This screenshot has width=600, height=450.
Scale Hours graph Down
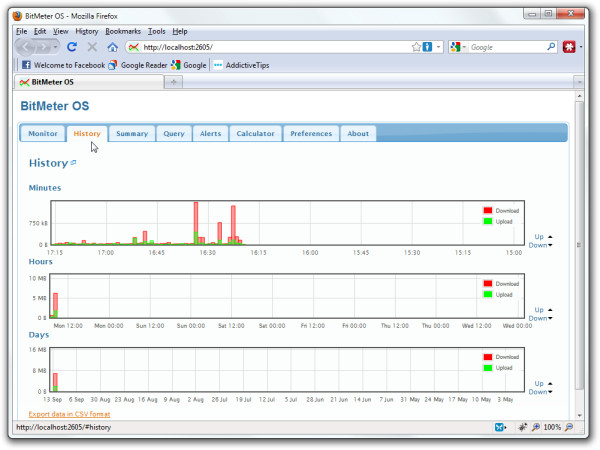tap(540, 318)
